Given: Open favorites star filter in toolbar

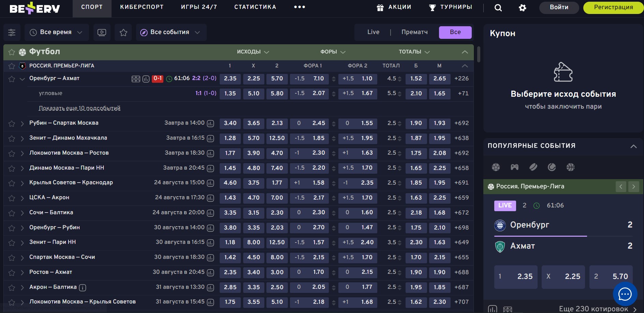Looking at the screenshot, I should tap(123, 32).
